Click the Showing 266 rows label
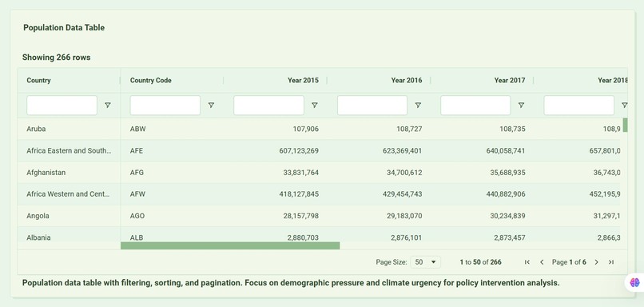The width and height of the screenshot is (644, 307). tap(56, 58)
